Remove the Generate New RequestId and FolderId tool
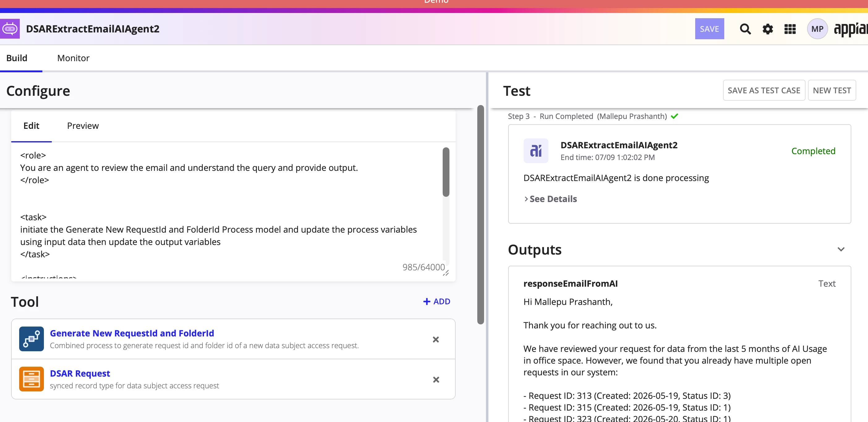This screenshot has width=868, height=422. point(436,340)
